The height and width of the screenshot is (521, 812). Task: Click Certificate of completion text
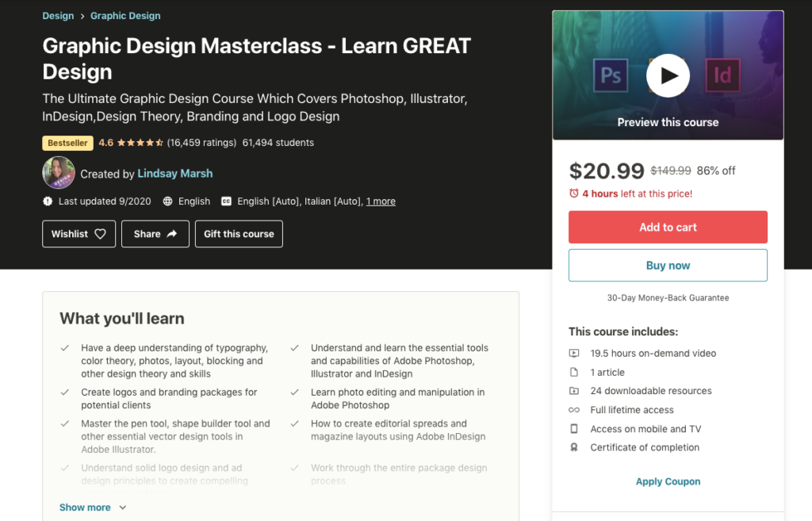tap(645, 447)
